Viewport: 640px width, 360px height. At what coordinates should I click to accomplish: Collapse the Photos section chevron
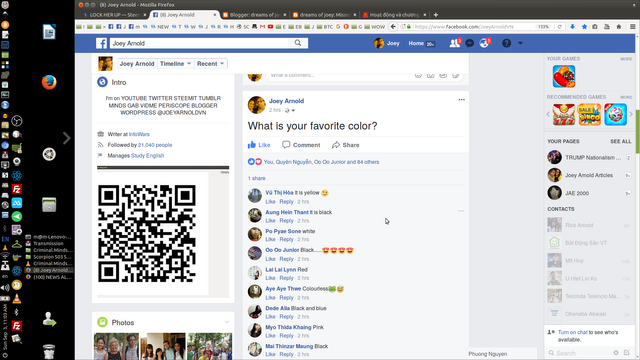(x=227, y=322)
